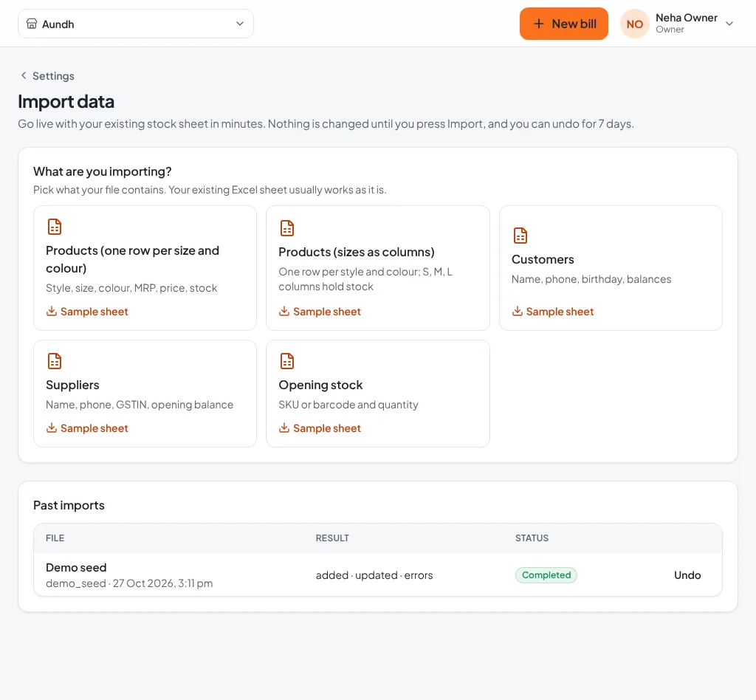Click What are you importing? heading
Viewport: 756px width, 700px height.
coord(102,171)
